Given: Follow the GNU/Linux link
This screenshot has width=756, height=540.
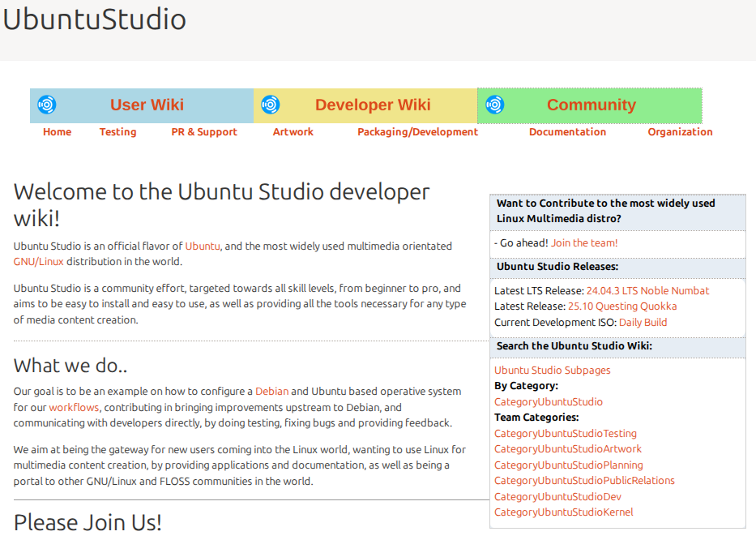Looking at the screenshot, I should pos(39,262).
